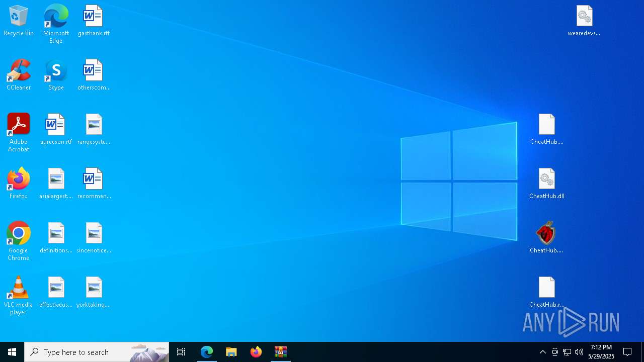Select the CheatHub.r... blank file icon
The height and width of the screenshot is (362, 644).
point(547,293)
